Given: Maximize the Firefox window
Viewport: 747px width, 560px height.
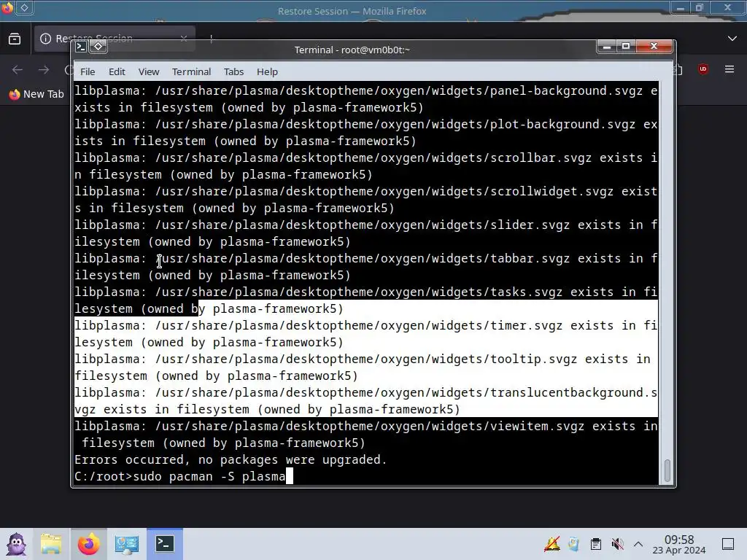Looking at the screenshot, I should tap(700, 7).
